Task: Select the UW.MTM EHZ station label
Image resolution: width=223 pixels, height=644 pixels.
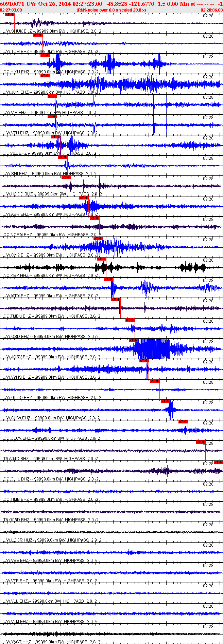Action: click(17, 296)
